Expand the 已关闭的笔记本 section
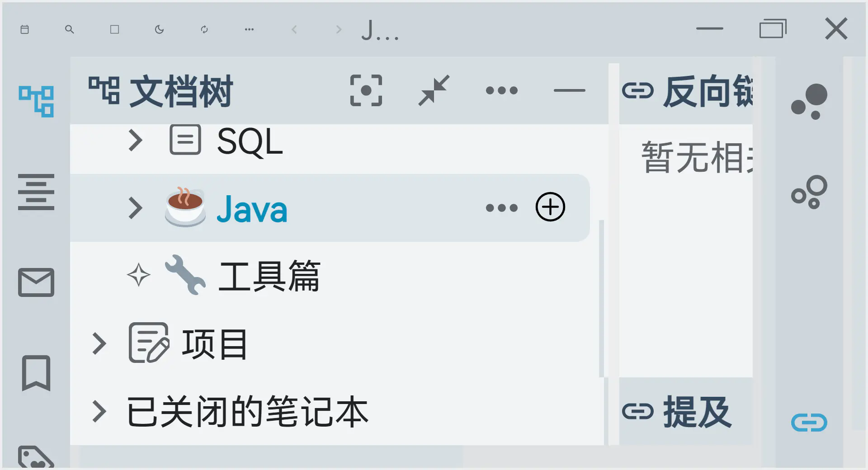The width and height of the screenshot is (868, 470). [x=99, y=411]
